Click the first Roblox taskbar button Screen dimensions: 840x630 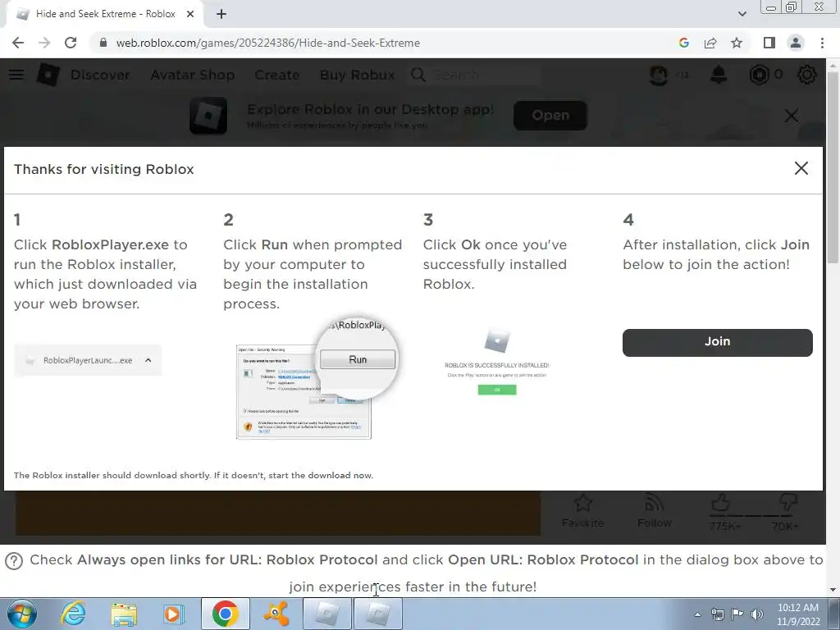pos(326,614)
